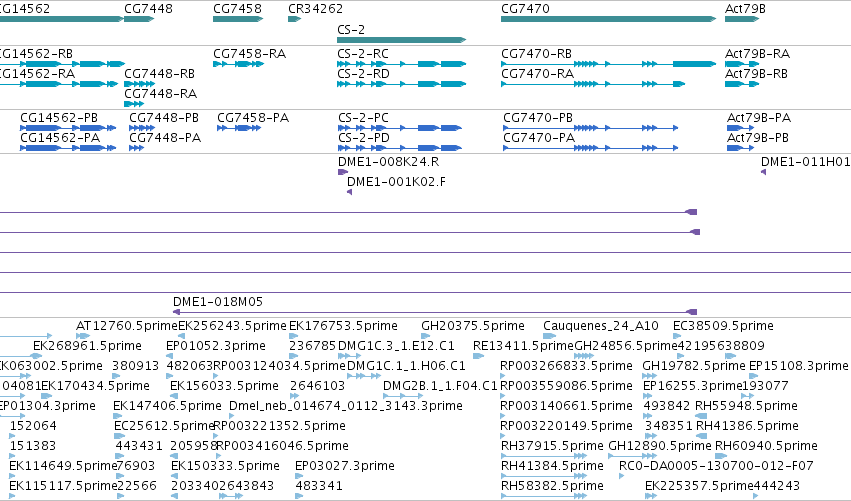Click the RP003140661.5prime EST

tap(503, 416)
